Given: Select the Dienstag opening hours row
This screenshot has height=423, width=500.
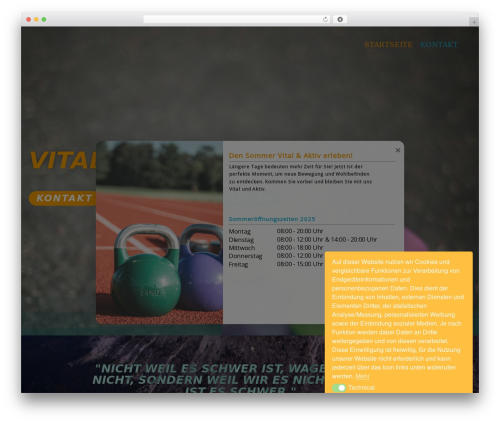Looking at the screenshot, I should [303, 239].
